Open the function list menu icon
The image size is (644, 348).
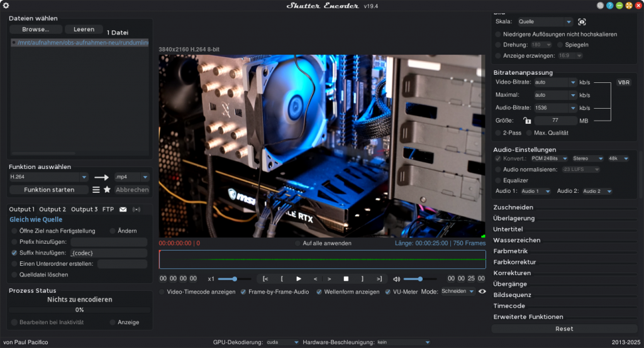pos(96,190)
